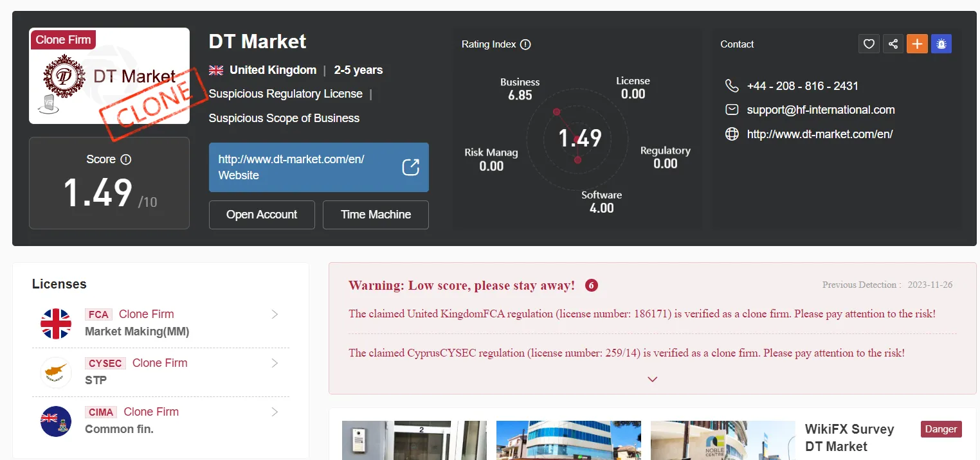
Task: Click the STP license type text
Action: pyautogui.click(x=96, y=380)
